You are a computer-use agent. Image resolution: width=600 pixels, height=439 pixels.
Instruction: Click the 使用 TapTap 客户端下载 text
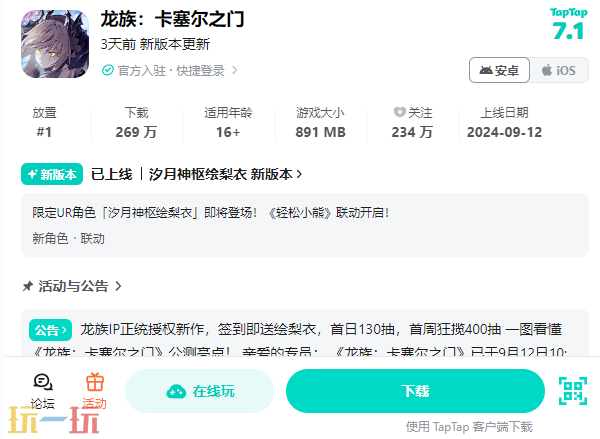click(x=469, y=426)
